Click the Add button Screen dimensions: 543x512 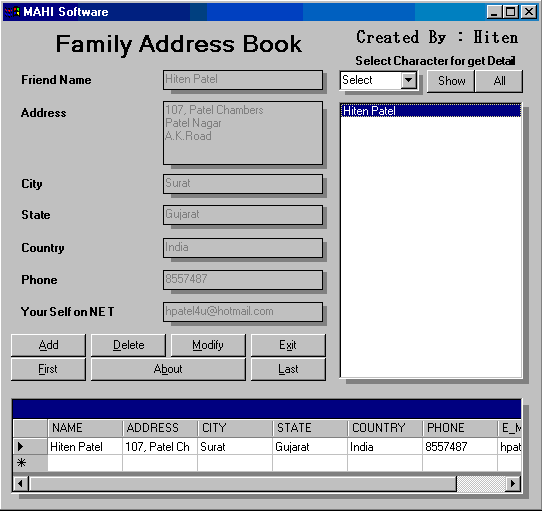click(x=48, y=345)
